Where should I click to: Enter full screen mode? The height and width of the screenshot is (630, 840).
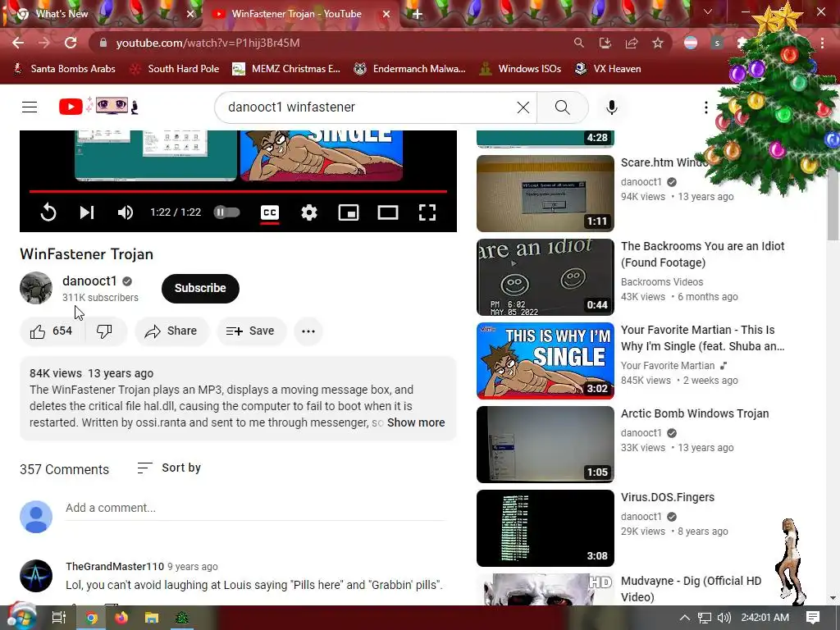(427, 212)
